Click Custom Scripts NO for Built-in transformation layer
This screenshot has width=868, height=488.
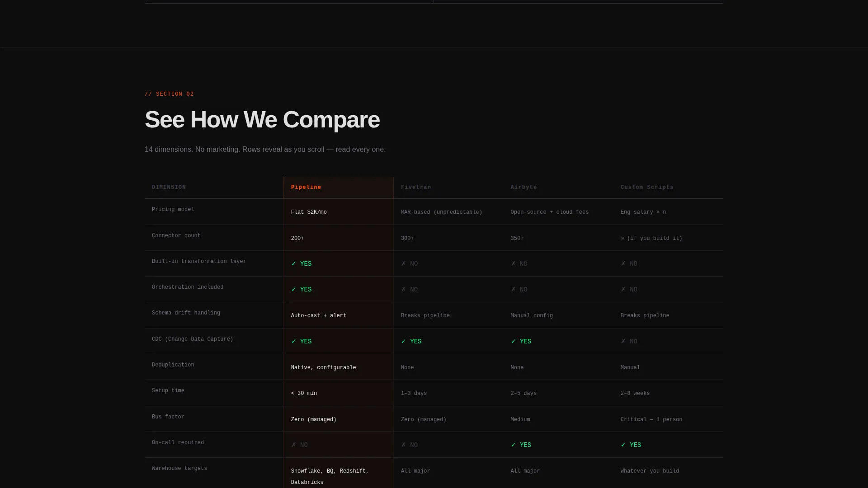(629, 263)
